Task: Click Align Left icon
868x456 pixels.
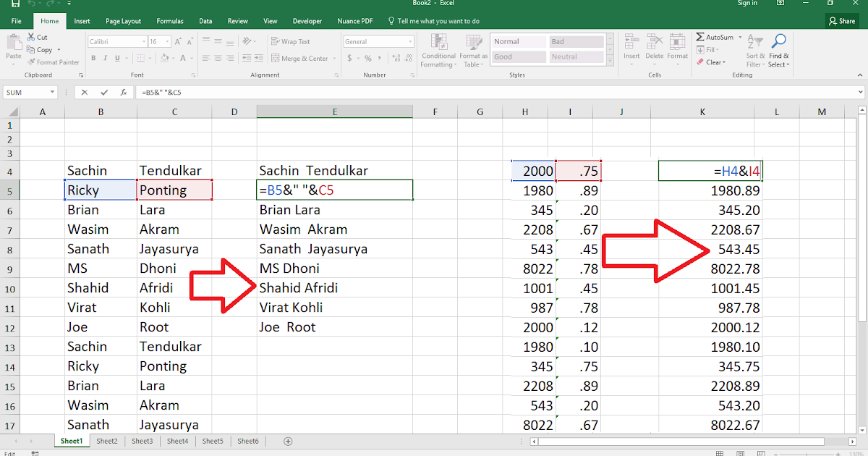Action: tap(206, 58)
